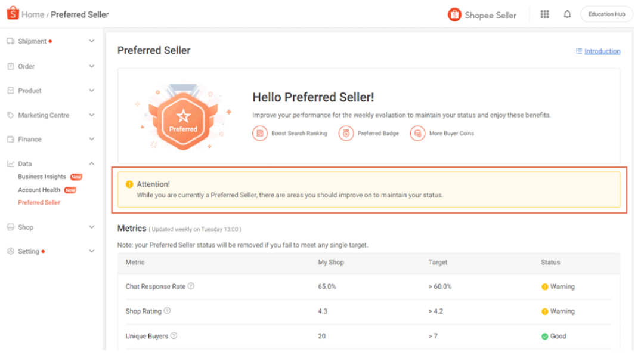Open the Introduction link
644x358 pixels.
[x=602, y=51]
